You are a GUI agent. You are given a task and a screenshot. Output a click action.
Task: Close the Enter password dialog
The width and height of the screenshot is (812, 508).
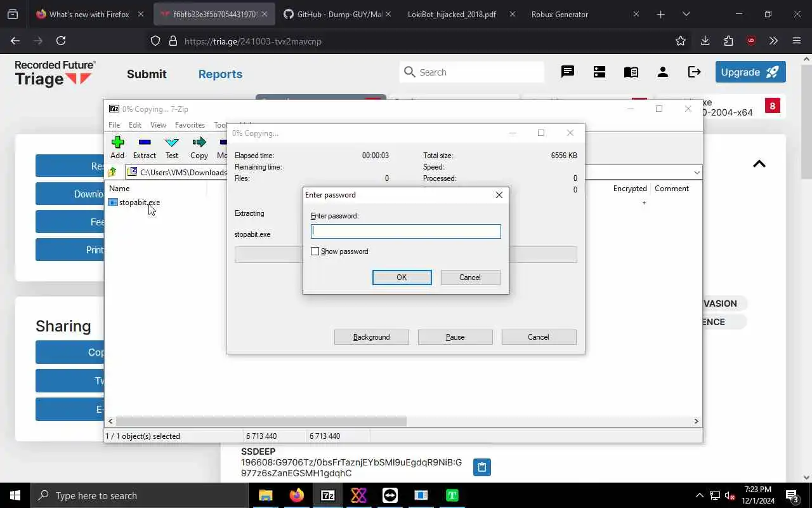[499, 195]
